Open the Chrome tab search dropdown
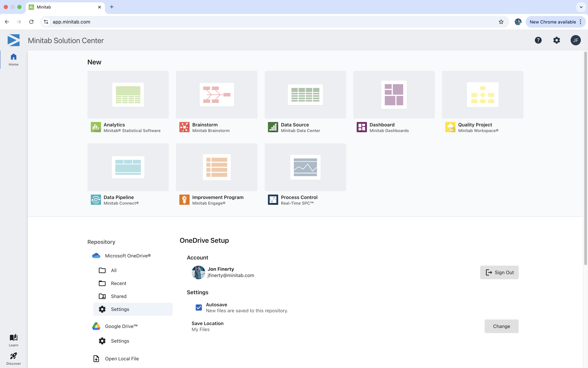Viewport: 588px width, 368px height. [581, 7]
